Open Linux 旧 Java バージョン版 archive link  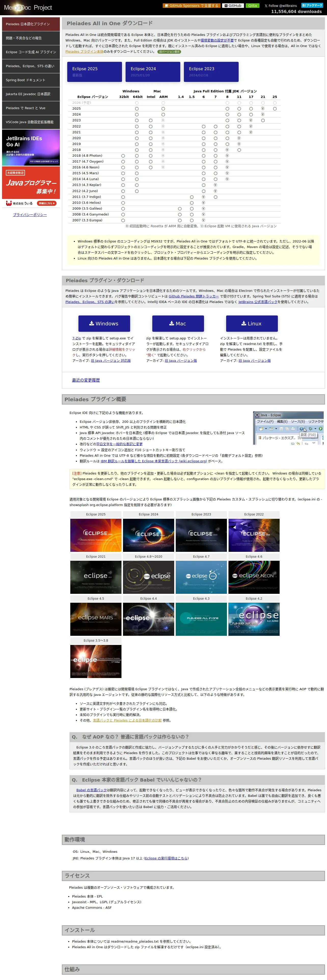255,361
